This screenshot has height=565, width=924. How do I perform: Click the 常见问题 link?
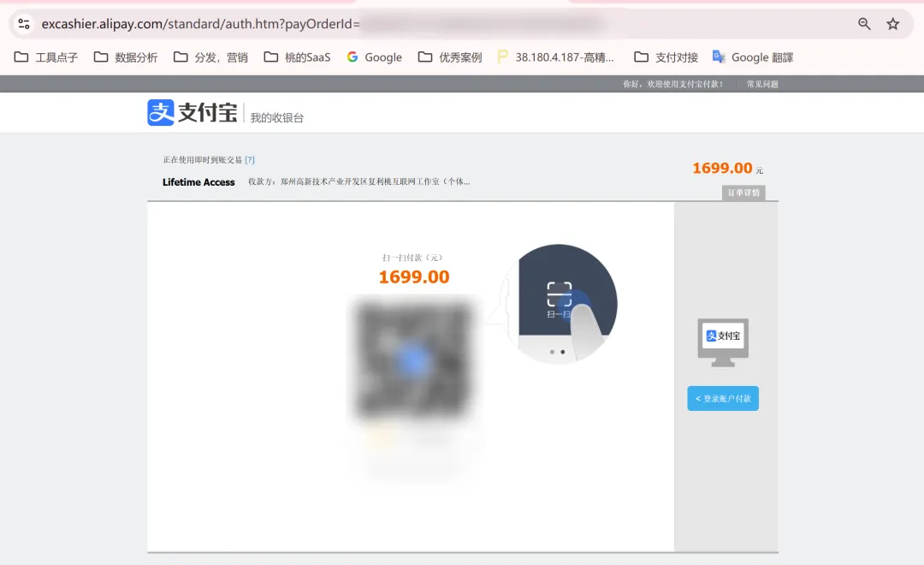pyautogui.click(x=762, y=84)
